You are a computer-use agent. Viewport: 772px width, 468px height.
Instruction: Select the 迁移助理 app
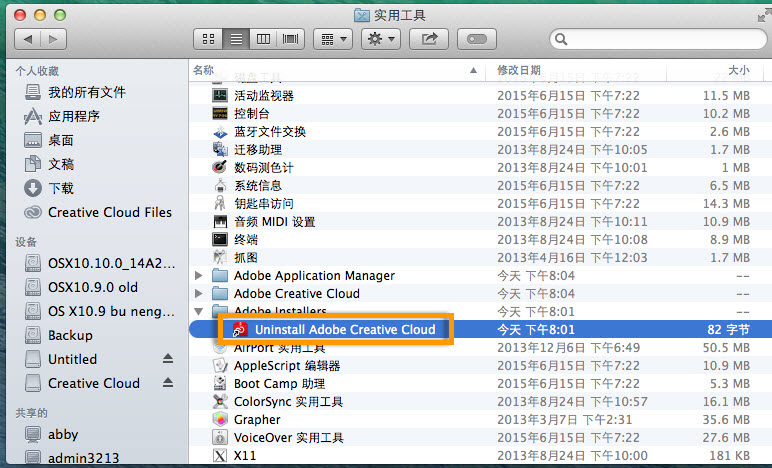(258, 150)
